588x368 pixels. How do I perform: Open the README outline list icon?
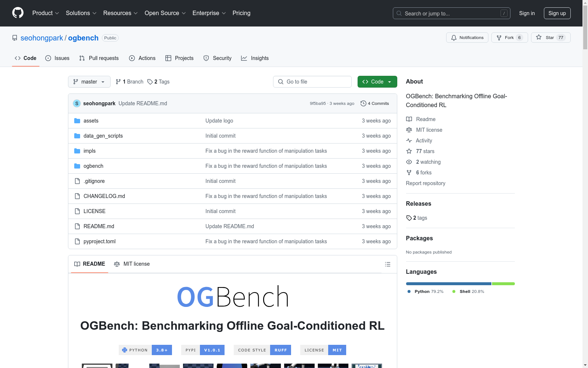[x=388, y=264]
